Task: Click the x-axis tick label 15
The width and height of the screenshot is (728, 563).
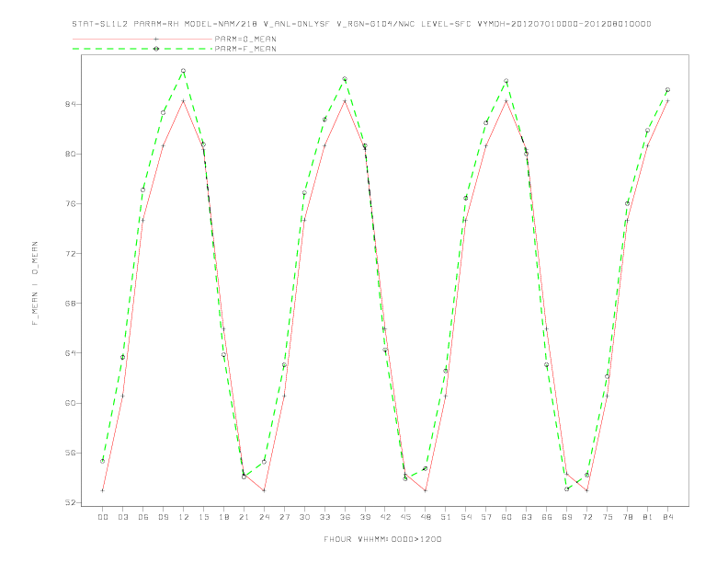Action: [203, 517]
